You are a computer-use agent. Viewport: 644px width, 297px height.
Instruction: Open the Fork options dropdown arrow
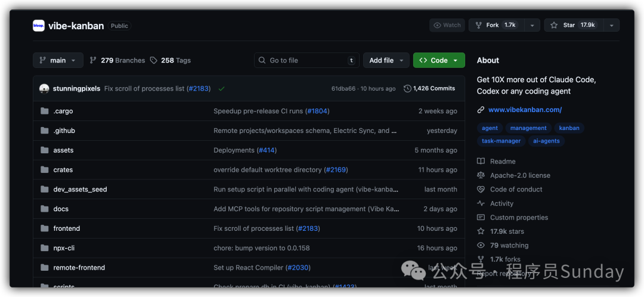pos(532,25)
